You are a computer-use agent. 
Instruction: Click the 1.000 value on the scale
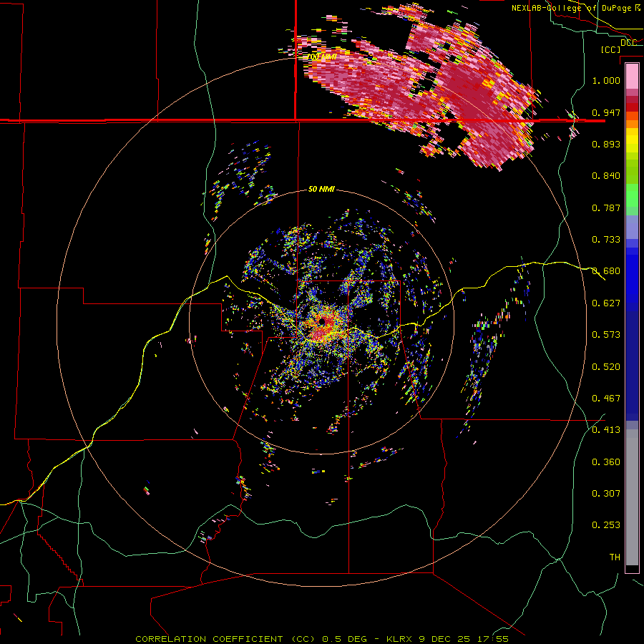pyautogui.click(x=606, y=80)
